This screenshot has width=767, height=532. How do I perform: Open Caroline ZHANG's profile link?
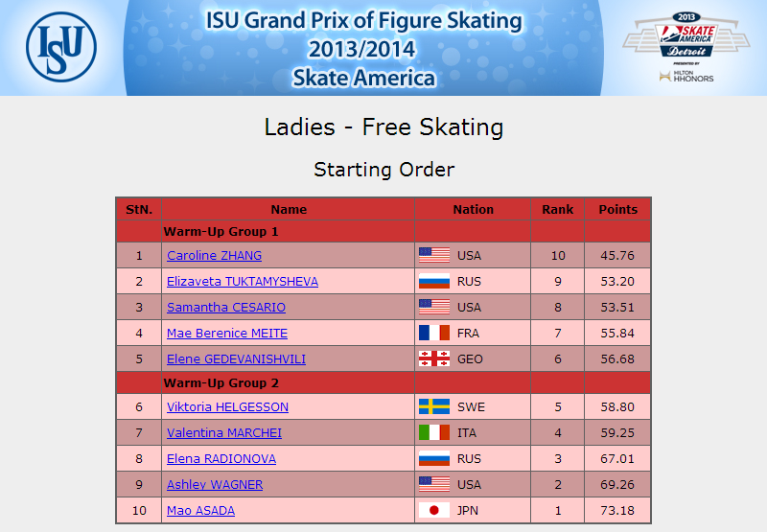pyautogui.click(x=214, y=256)
